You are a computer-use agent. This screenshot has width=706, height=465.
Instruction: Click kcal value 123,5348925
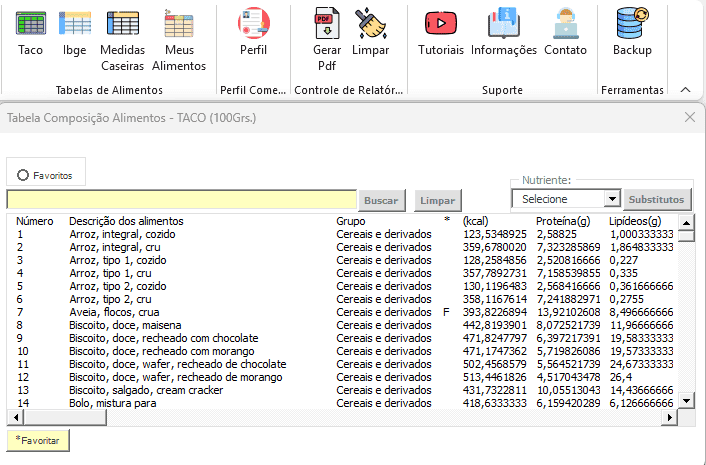[x=495, y=234]
